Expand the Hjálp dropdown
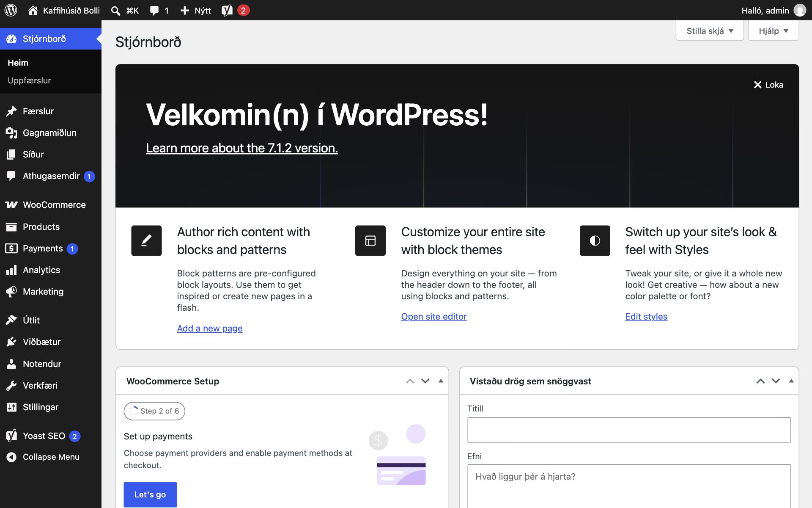This screenshot has height=508, width=812. tap(773, 31)
